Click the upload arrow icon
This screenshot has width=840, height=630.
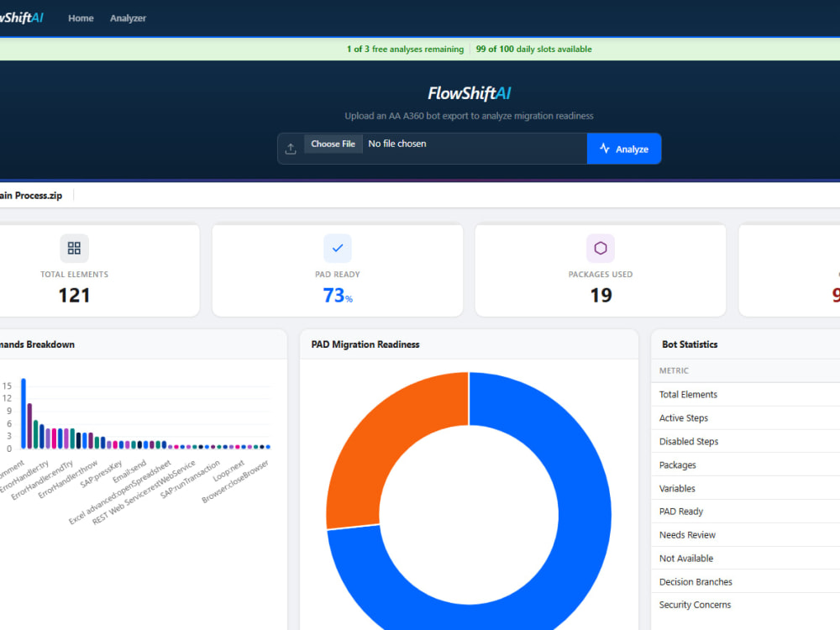click(291, 149)
